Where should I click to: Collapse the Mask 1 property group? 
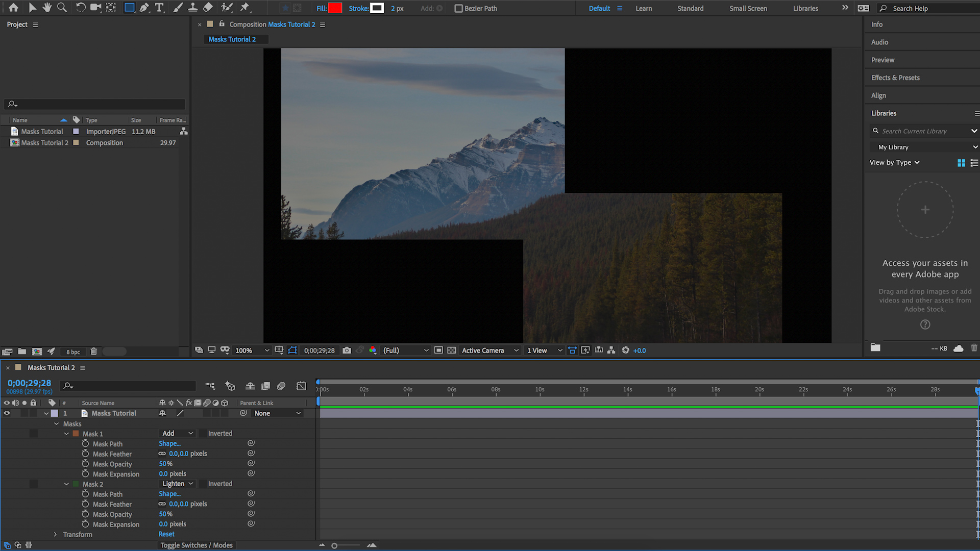(66, 433)
